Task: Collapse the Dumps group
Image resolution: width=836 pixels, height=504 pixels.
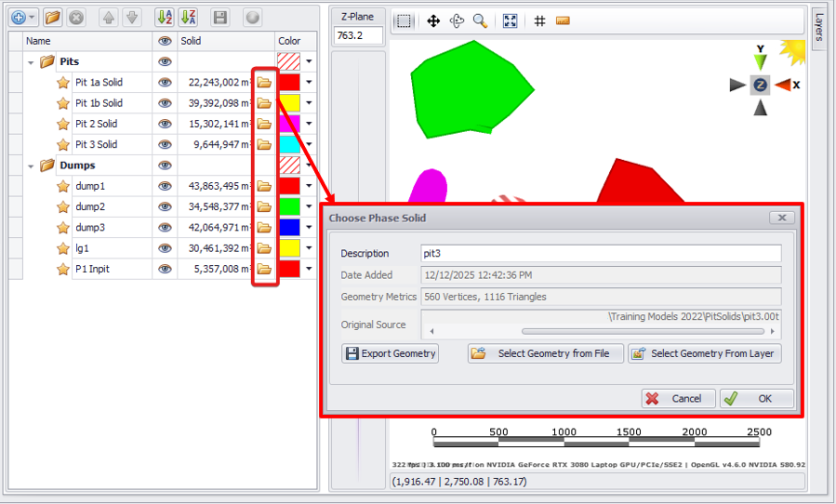Action: coord(31,166)
